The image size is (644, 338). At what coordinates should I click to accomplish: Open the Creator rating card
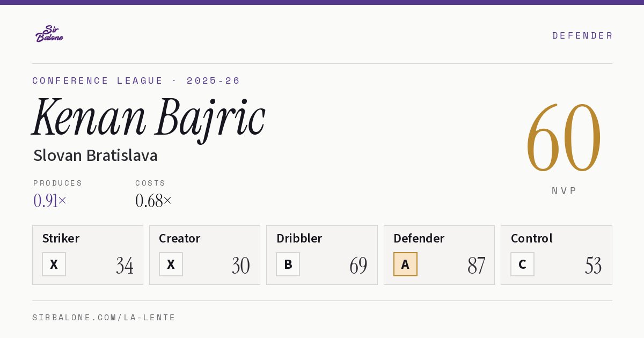pos(204,255)
